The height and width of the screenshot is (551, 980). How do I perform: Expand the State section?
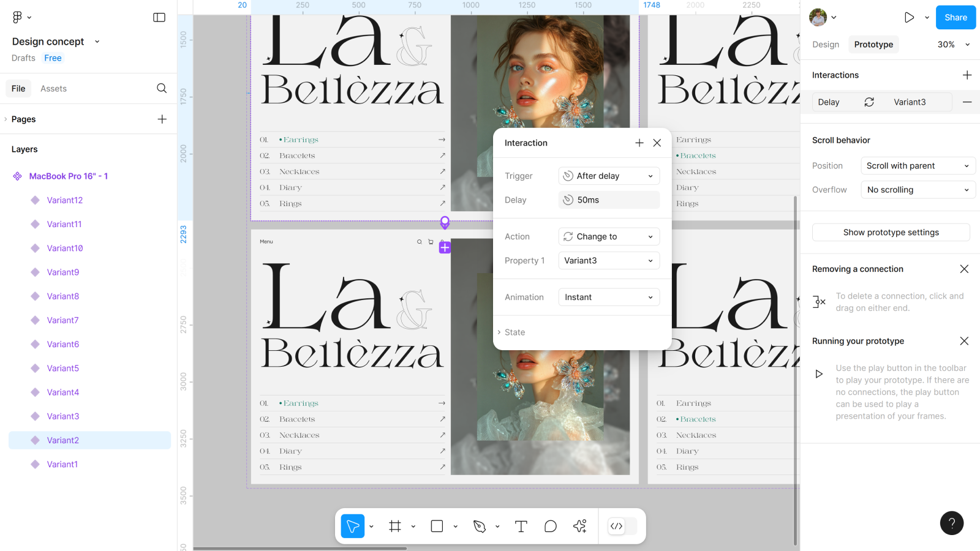click(514, 332)
